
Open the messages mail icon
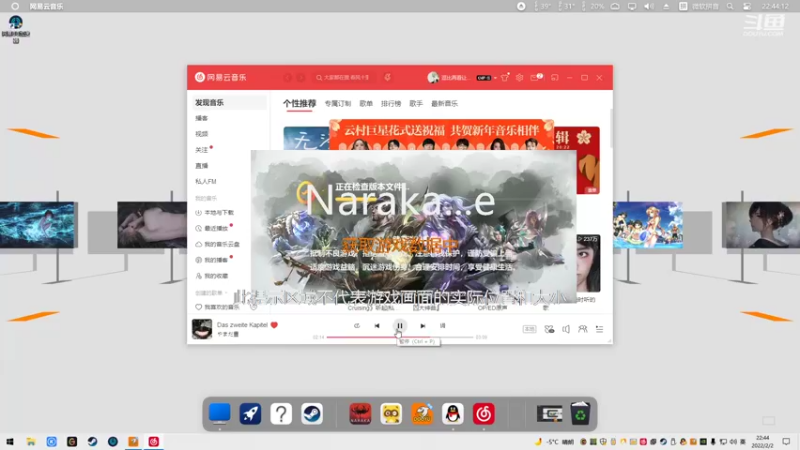pyautogui.click(x=535, y=78)
